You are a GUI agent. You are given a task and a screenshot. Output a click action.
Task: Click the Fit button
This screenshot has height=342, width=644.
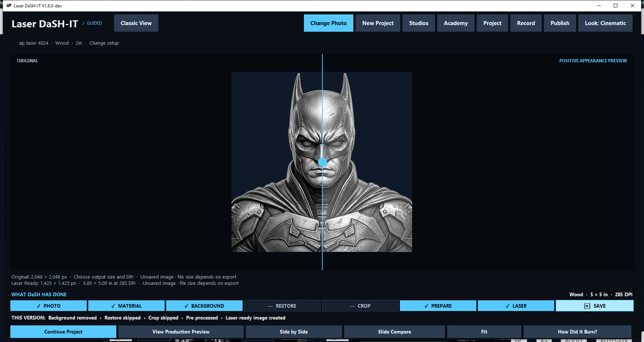click(484, 332)
